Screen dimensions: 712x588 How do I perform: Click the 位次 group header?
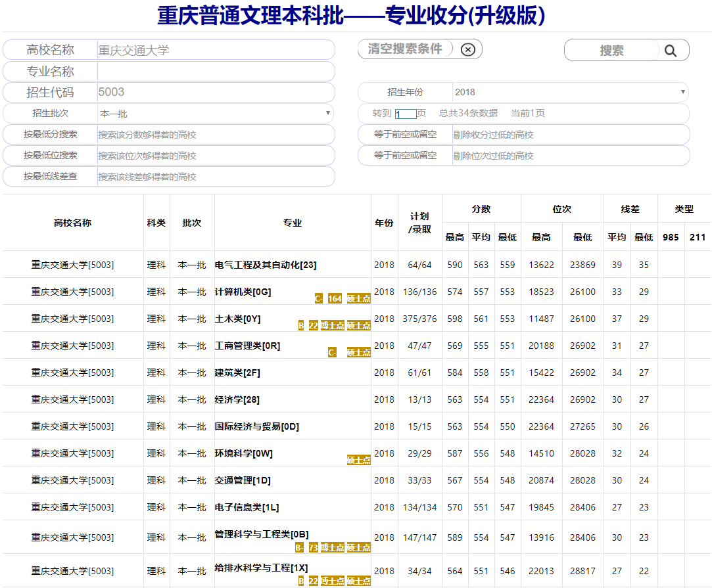pos(561,209)
